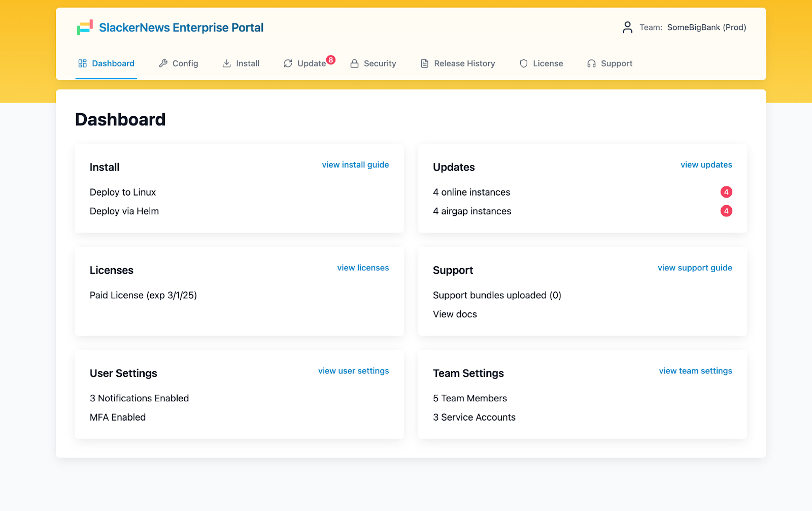Viewport: 812px width, 511px height.
Task: Click 4 online instances
Action: pos(471,192)
